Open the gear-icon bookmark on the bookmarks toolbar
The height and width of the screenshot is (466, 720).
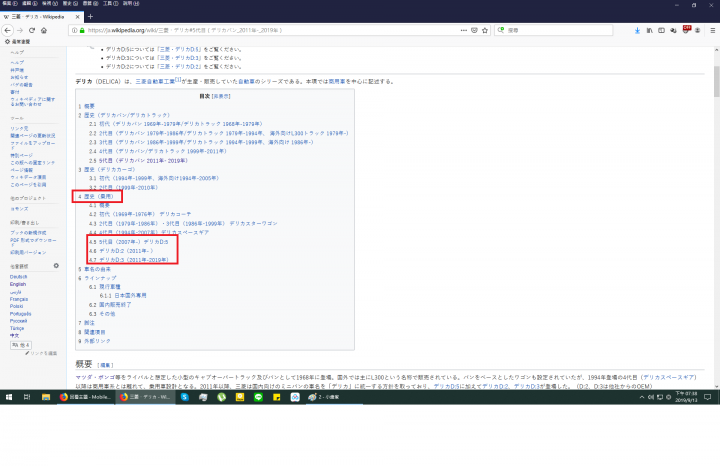17,41
